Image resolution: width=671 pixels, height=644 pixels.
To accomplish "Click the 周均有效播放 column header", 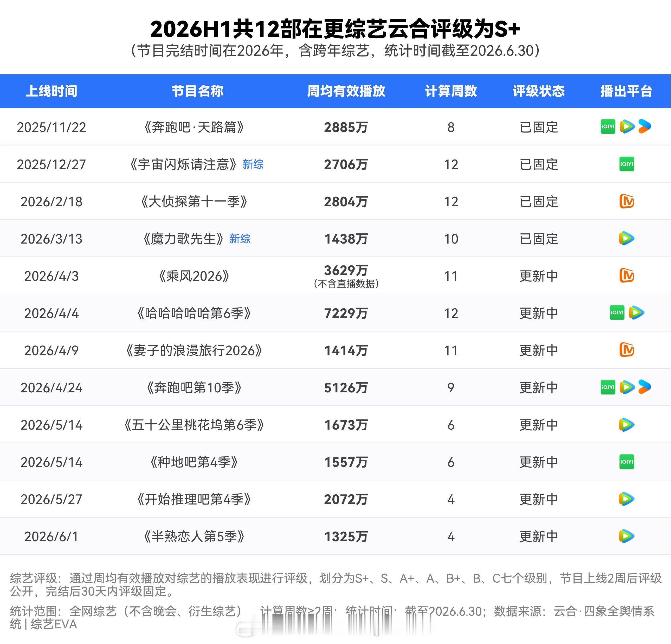I will (346, 91).
